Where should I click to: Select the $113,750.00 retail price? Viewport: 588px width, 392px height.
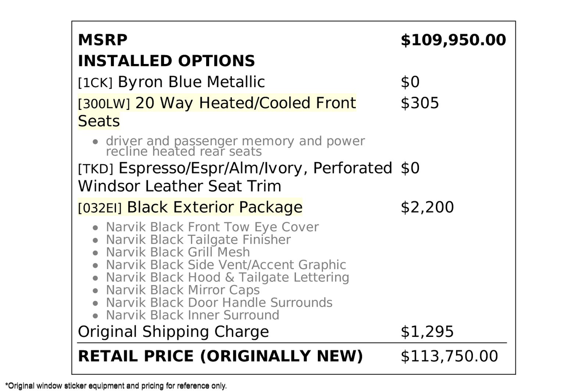[x=449, y=356]
